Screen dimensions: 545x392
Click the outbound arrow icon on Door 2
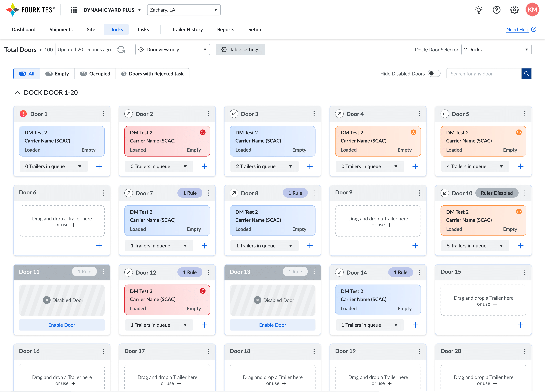(x=129, y=114)
